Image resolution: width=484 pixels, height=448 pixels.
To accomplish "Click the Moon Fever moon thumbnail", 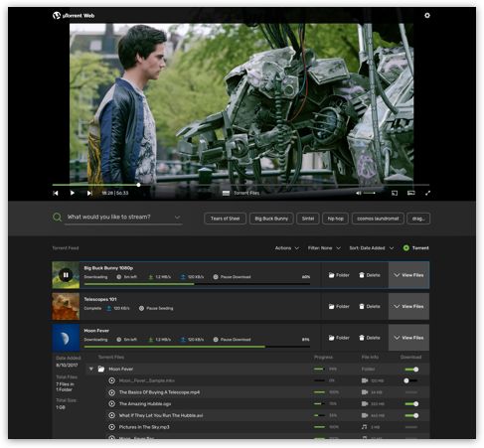I will (x=66, y=338).
